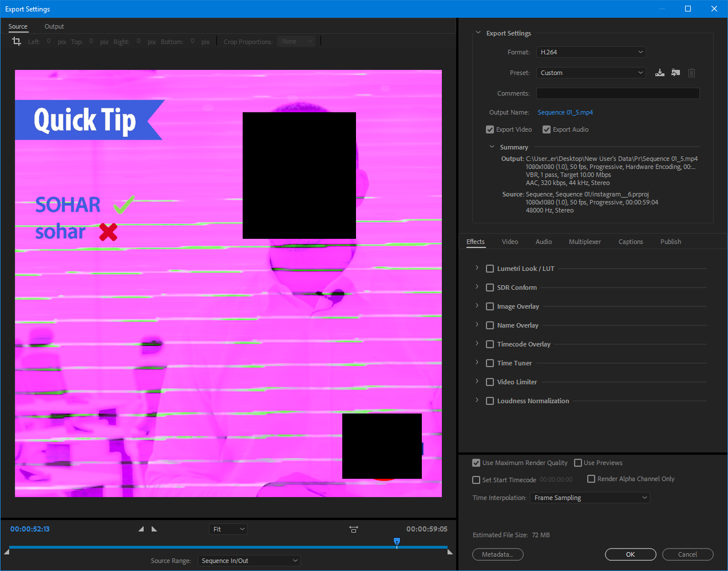Viewport: 728px width, 571px height.
Task: Switch to the Audio tab
Action: point(544,242)
